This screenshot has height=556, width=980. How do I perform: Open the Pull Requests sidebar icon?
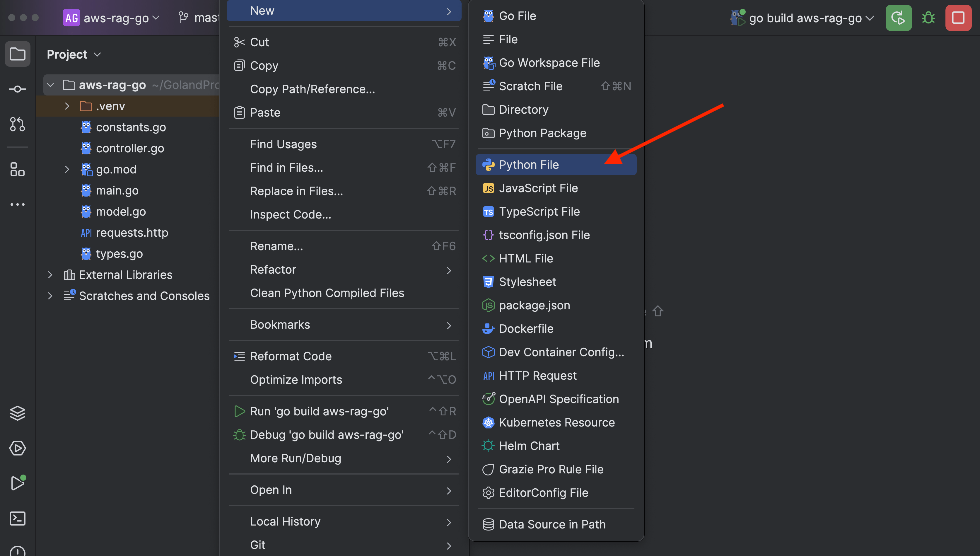point(18,124)
